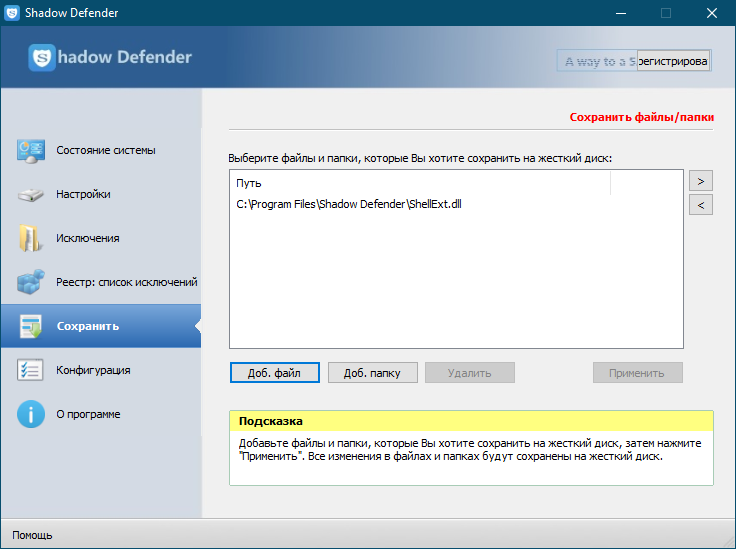Click the greyed Применить button
This screenshot has height=549, width=736.
coord(637,373)
